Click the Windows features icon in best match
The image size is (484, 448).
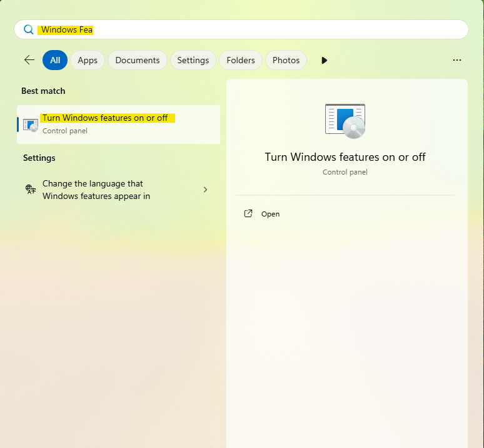pos(31,125)
